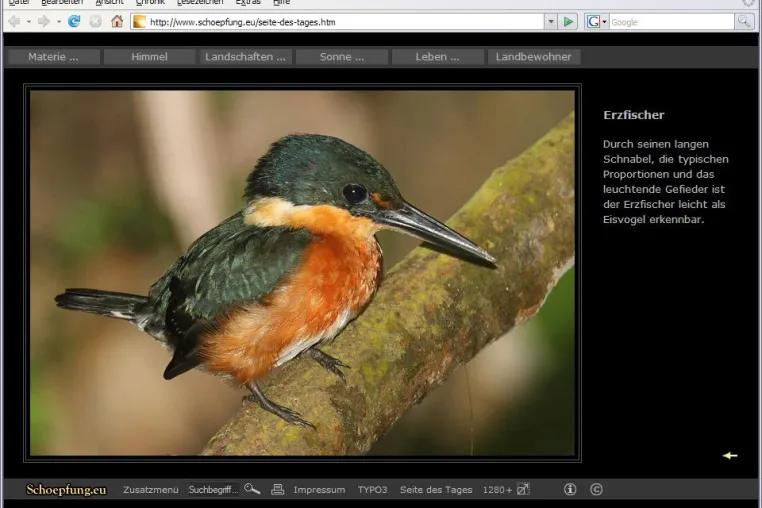This screenshot has width=762, height=508.
Task: Open the Lesezeichen menu
Action: tap(200, 2)
